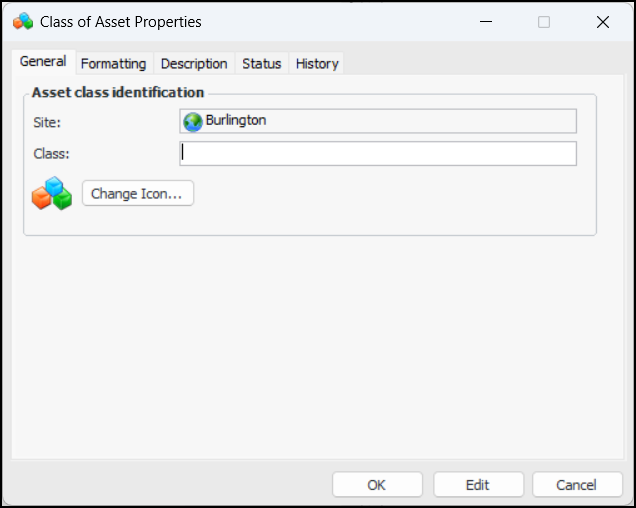The width and height of the screenshot is (636, 508).
Task: Click the Edit button
Action: pos(478,485)
